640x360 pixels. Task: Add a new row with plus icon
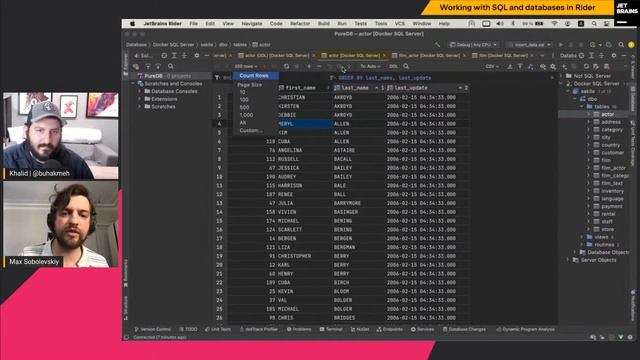pos(309,66)
